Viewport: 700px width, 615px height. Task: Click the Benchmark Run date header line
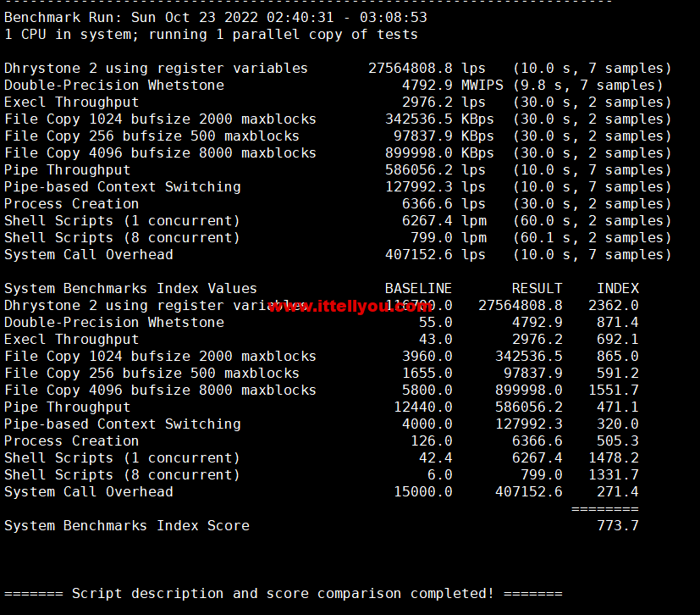coord(215,18)
